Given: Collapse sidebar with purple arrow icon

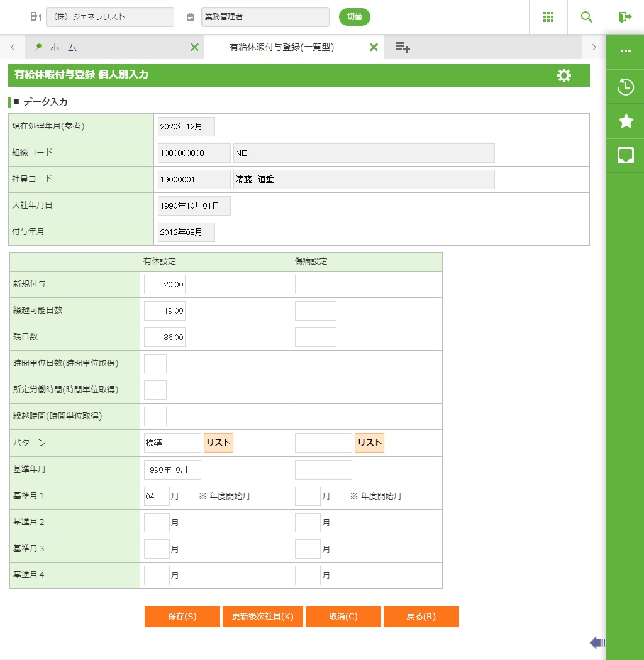Looking at the screenshot, I should coord(597,642).
